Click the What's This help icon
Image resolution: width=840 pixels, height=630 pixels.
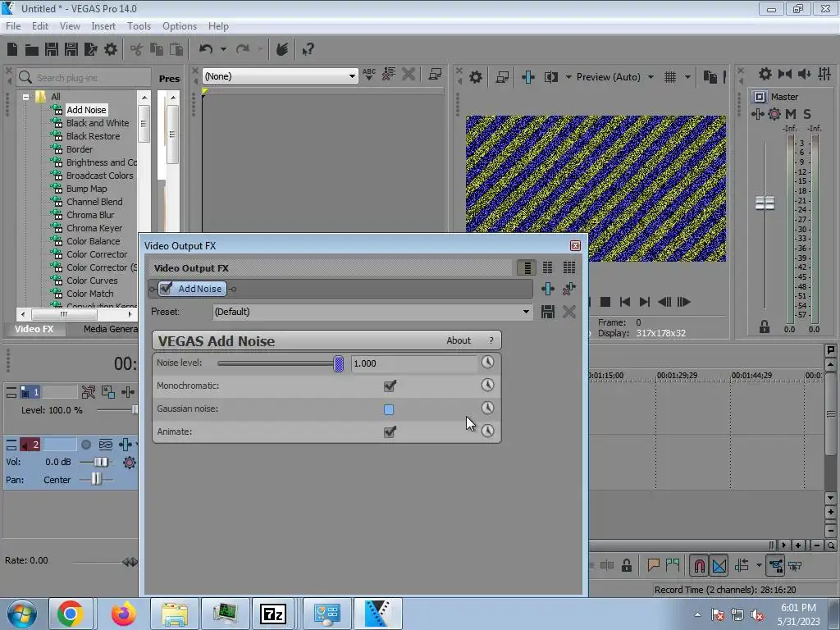click(308, 49)
